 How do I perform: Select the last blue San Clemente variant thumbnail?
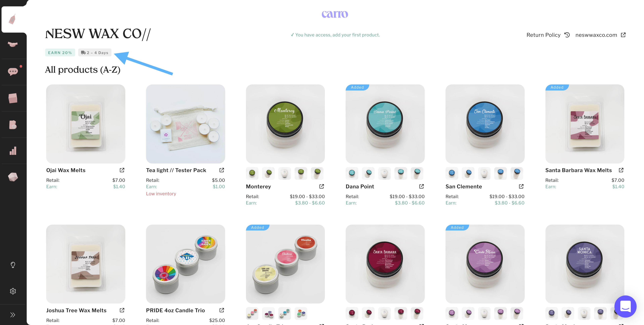517,173
